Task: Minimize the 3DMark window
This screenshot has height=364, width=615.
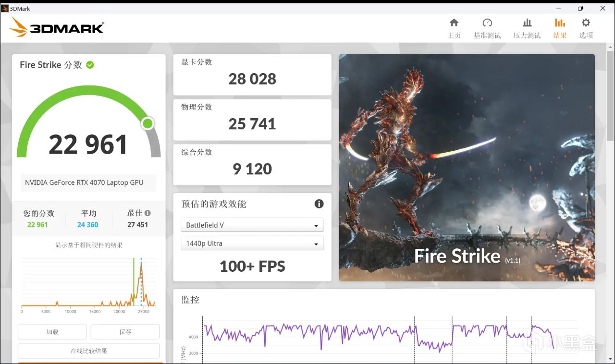Action: click(559, 8)
